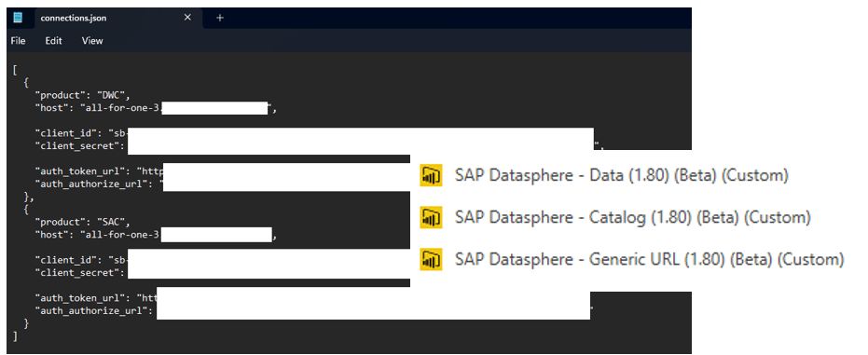
Task: Select SAP Datasphere - Generic URL (1.80) entry
Action: 649,259
